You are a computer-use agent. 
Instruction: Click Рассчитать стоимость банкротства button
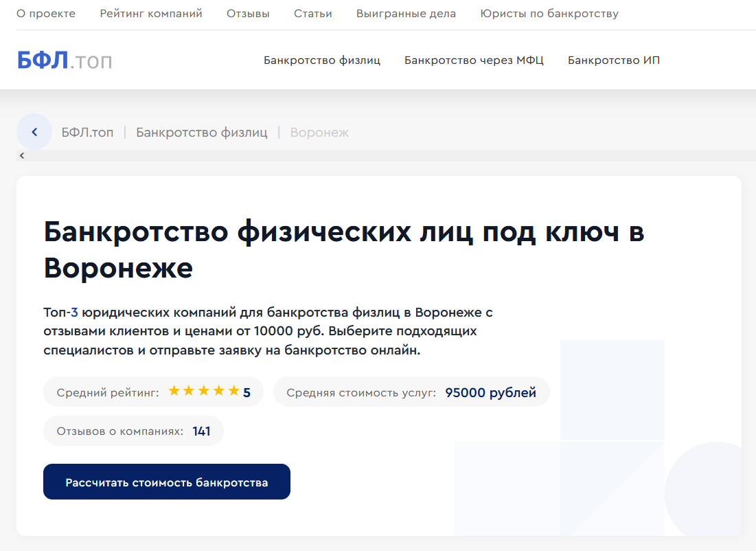[167, 482]
